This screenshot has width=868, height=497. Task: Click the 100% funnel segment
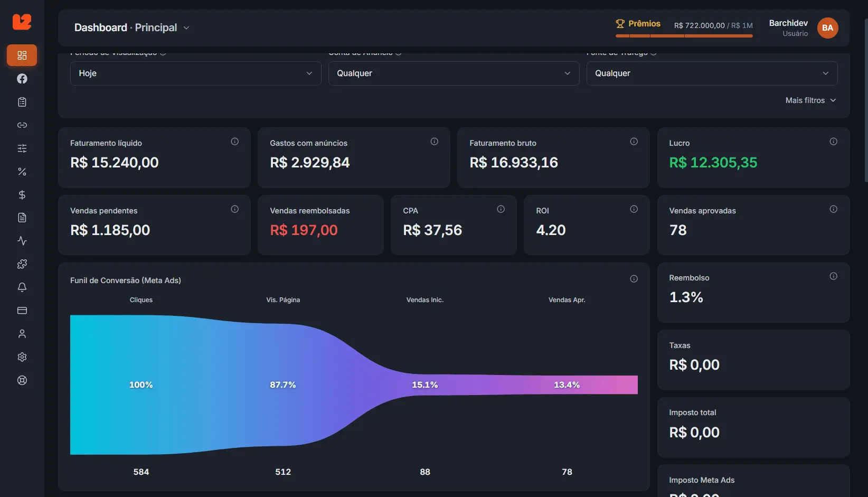tap(141, 385)
